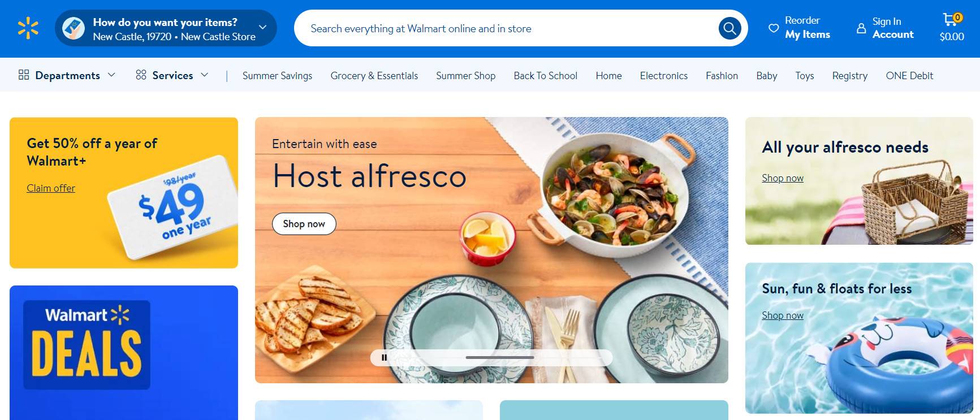Click Shop now under Sun, fun & floats

pyautogui.click(x=783, y=315)
